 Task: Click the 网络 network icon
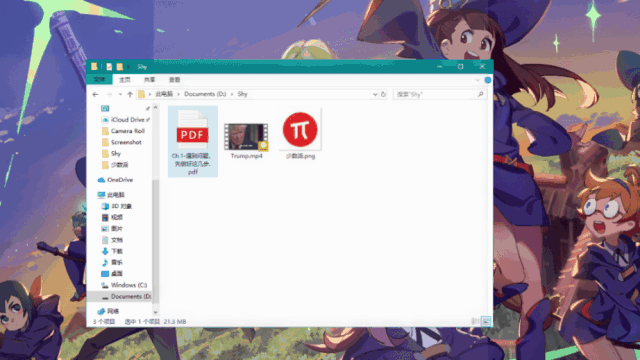tap(101, 311)
